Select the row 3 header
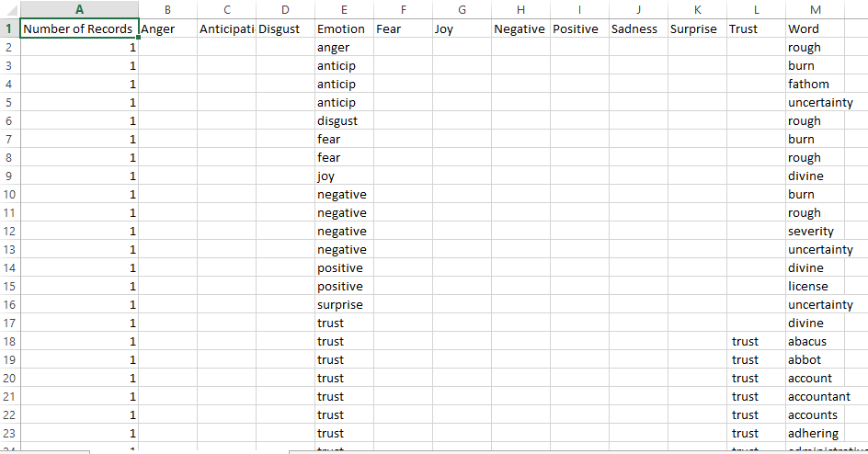Screen dimensions: 868x454 tap(9, 65)
